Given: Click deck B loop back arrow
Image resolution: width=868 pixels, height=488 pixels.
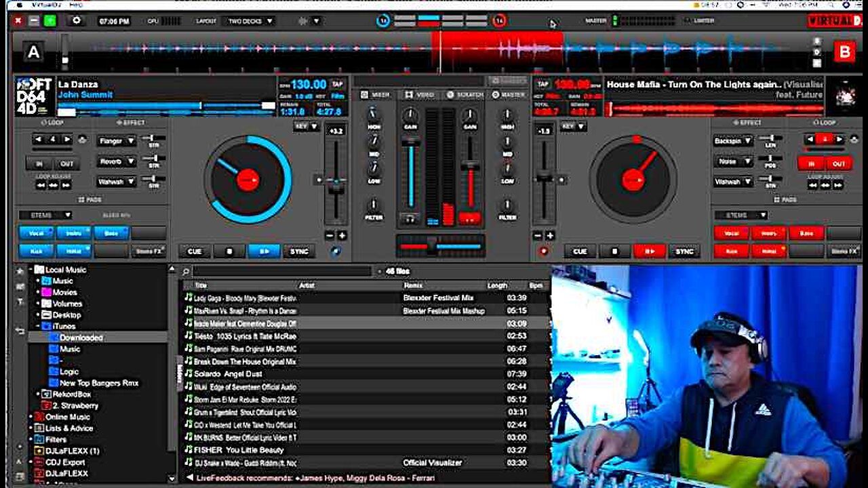Looking at the screenshot, I should 810,140.
